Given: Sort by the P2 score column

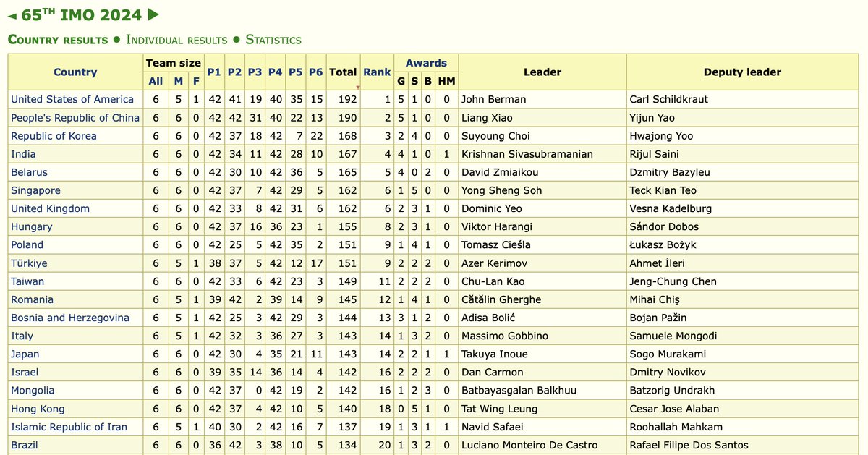Looking at the screenshot, I should pos(234,72).
